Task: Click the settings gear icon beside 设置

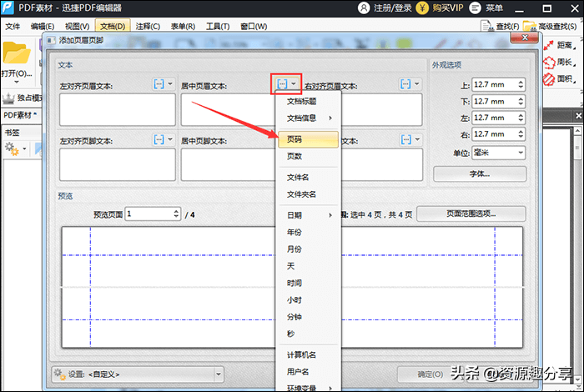Action: coord(59,374)
